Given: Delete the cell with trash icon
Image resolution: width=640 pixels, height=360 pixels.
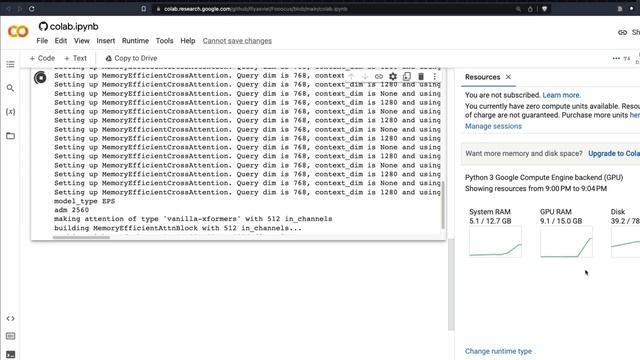Looking at the screenshot, I should [x=421, y=76].
